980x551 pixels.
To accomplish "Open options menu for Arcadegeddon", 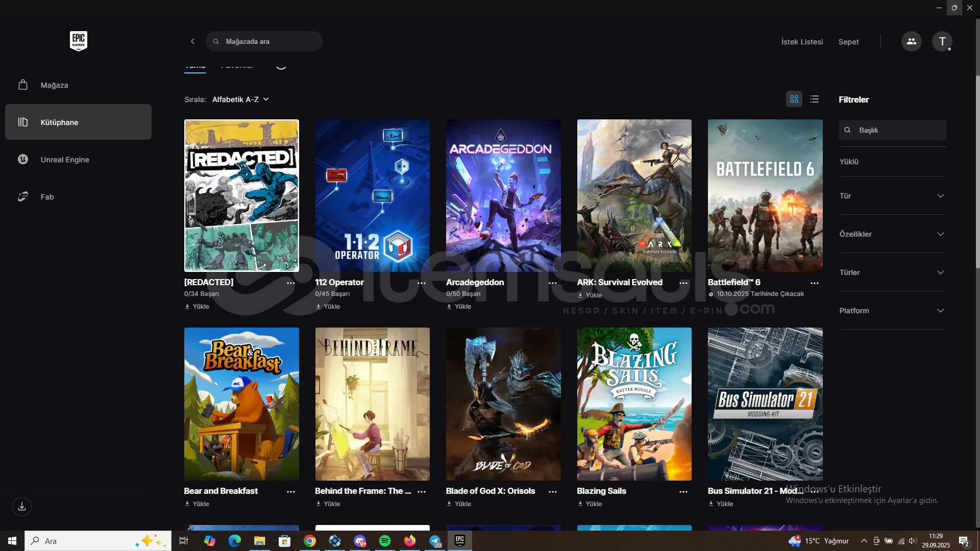I will pyautogui.click(x=552, y=283).
